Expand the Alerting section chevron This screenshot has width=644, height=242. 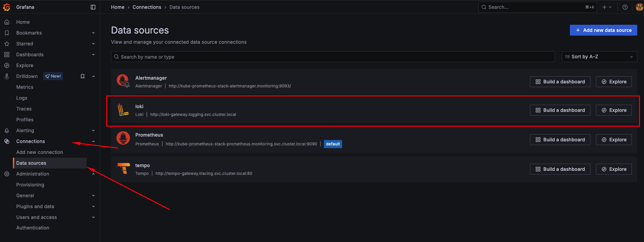93,130
